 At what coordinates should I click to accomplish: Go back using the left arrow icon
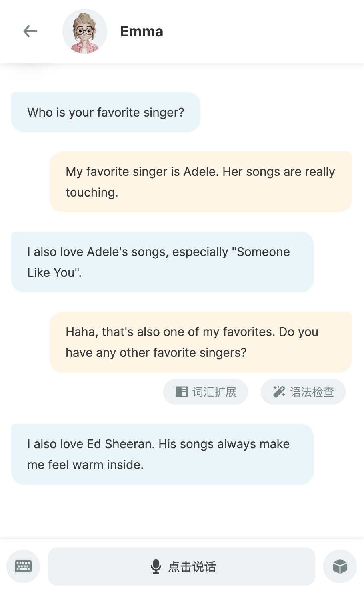click(x=30, y=31)
